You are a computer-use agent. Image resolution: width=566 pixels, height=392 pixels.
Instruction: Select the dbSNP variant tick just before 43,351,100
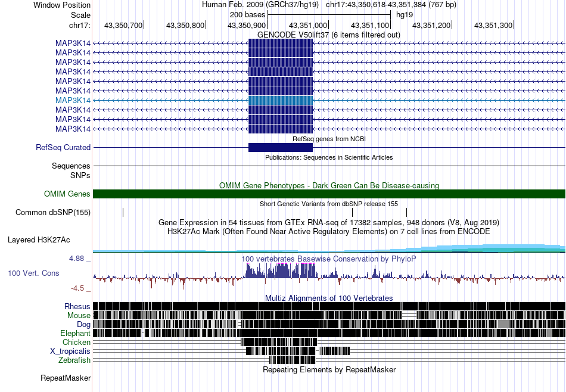click(x=352, y=212)
